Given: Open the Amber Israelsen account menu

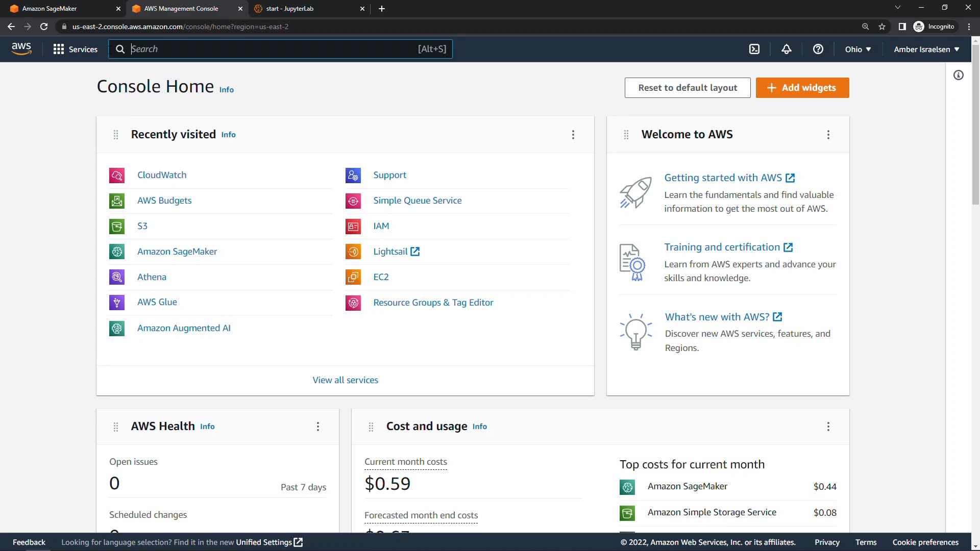Looking at the screenshot, I should coord(926,49).
